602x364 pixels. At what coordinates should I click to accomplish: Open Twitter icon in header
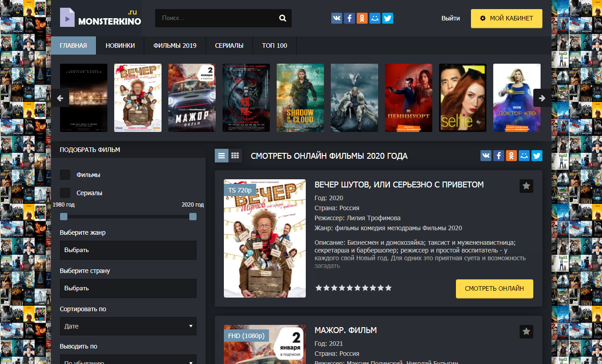point(388,18)
